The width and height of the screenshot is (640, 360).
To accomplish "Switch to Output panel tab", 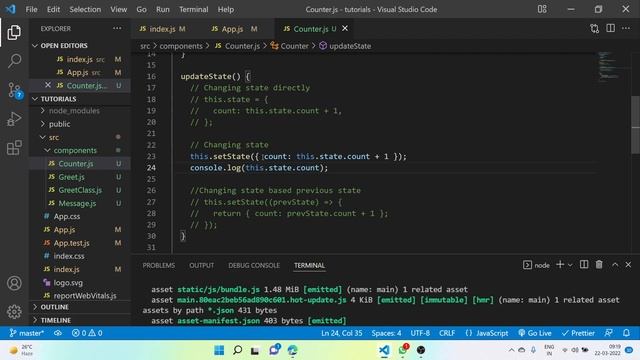I will (202, 265).
